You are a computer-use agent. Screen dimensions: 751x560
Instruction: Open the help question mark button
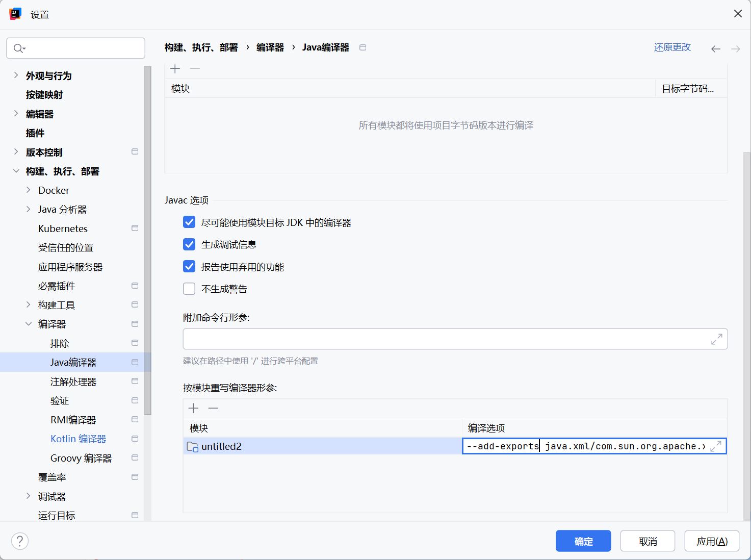(x=20, y=541)
